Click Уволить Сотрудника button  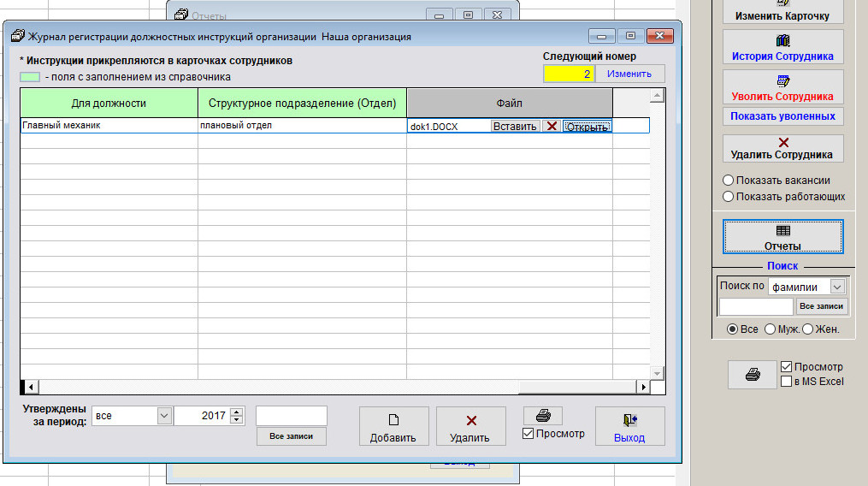click(782, 87)
